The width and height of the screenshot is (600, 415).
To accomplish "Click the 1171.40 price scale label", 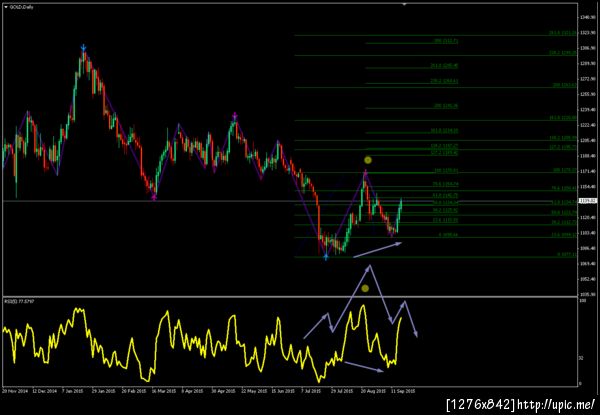I will [586, 171].
